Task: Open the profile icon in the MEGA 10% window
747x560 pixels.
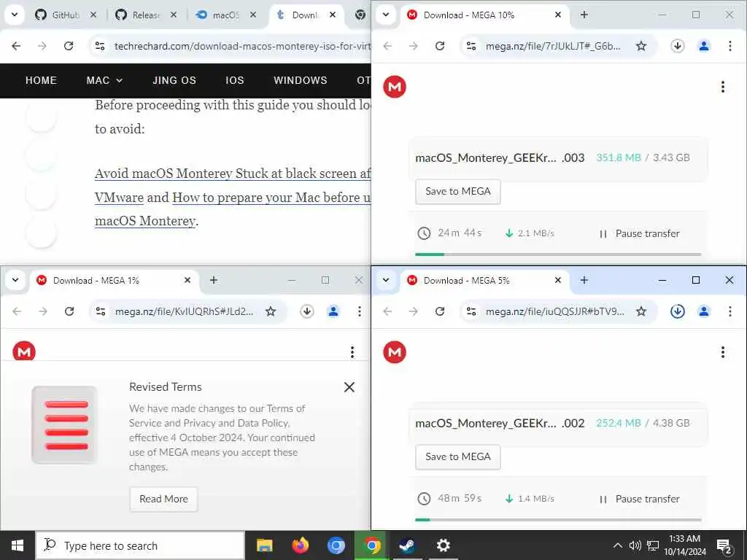Action: (x=704, y=46)
